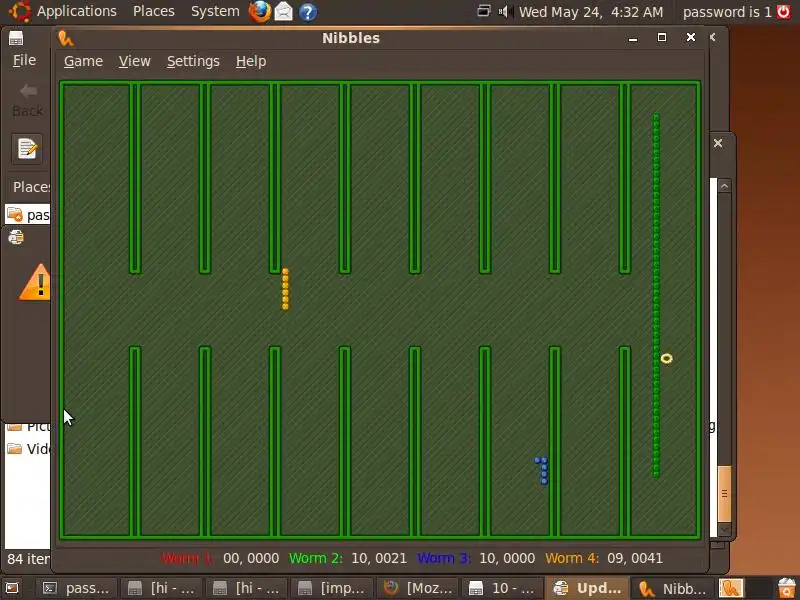Click the orange scrollbar thumb in the background window
800x600 pixels.
(x=724, y=493)
